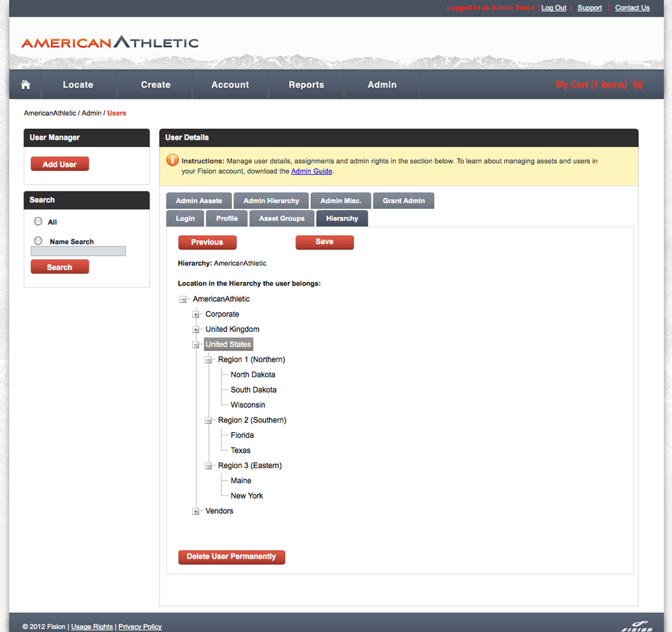Click the Add User button
This screenshot has width=672, height=632.
coord(59,164)
